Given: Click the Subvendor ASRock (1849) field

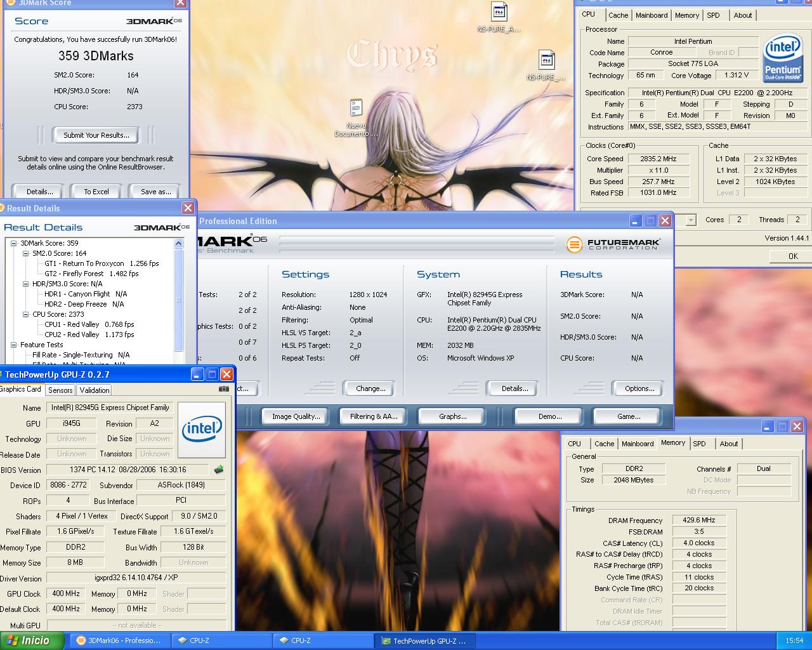Looking at the screenshot, I should (181, 485).
